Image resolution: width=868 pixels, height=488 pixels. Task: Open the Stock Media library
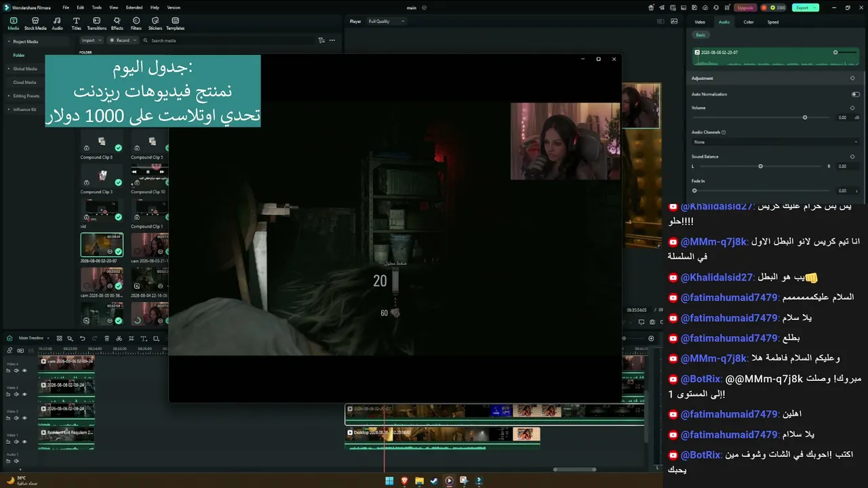(35, 24)
